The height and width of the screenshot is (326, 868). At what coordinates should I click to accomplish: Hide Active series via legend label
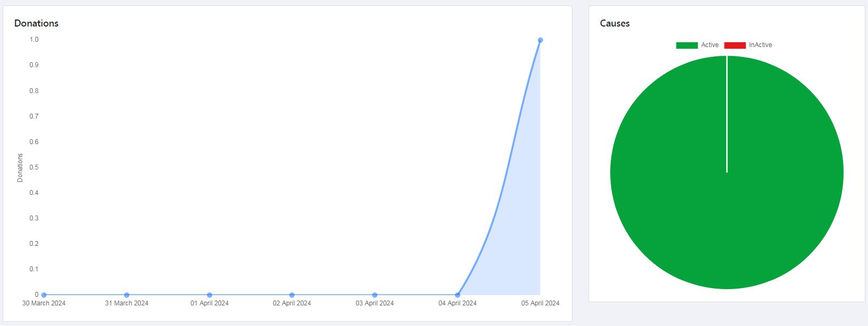click(710, 45)
